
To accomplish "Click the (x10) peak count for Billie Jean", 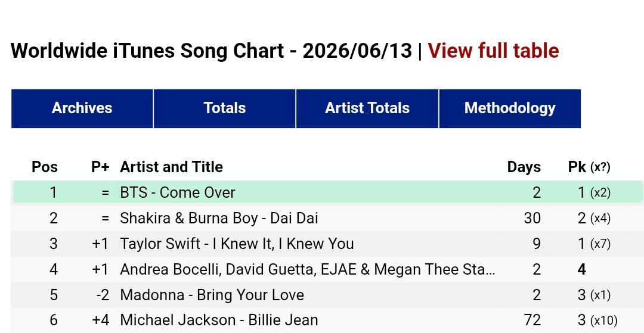I will [x=603, y=320].
